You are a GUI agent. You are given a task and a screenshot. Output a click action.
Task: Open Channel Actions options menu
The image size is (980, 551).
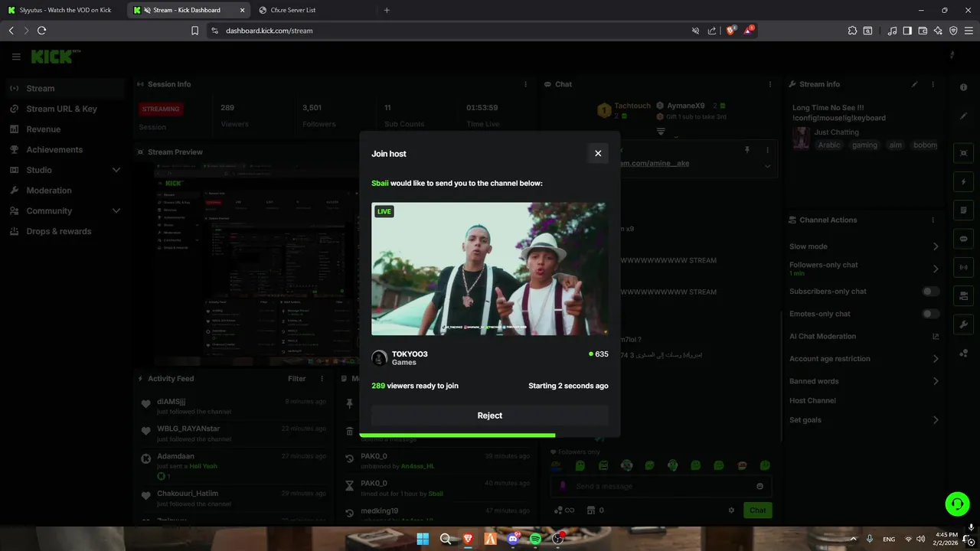(x=933, y=220)
